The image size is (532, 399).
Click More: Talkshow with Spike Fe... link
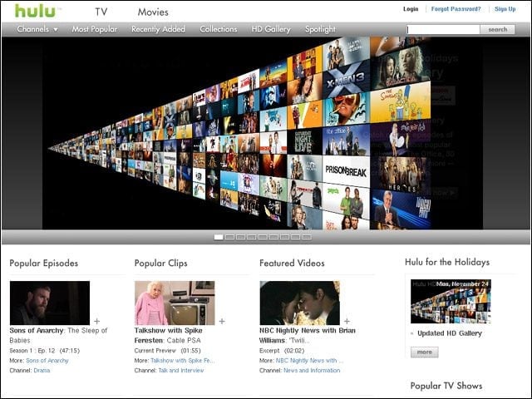tap(183, 361)
